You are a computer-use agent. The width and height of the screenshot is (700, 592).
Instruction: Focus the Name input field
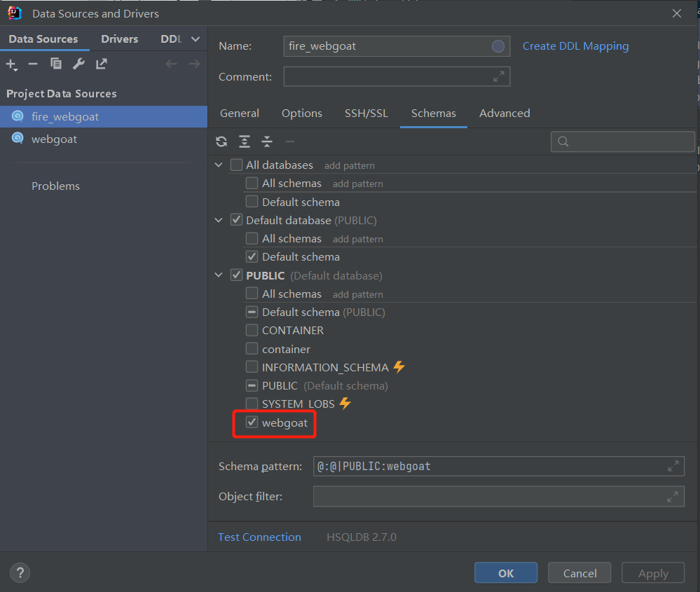[x=397, y=46]
